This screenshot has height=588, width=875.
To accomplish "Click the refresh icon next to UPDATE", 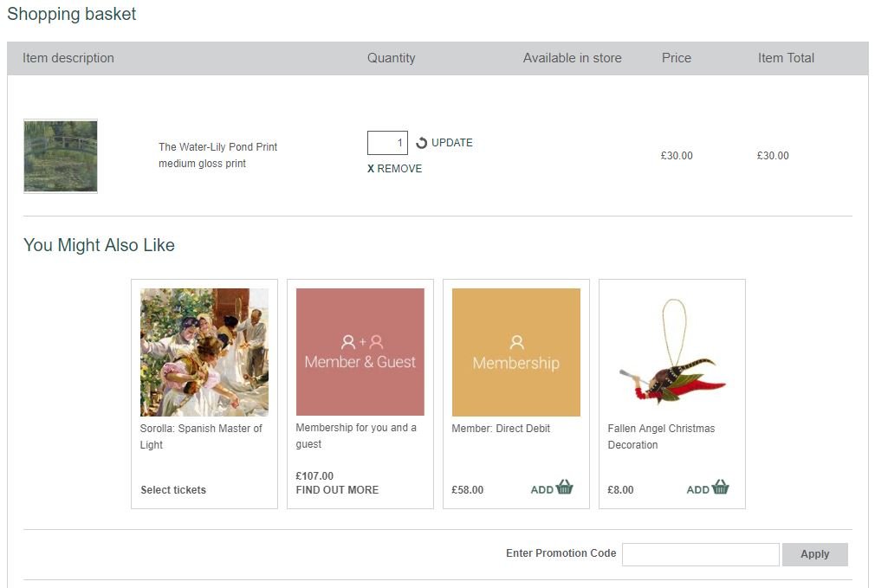I will (x=422, y=142).
